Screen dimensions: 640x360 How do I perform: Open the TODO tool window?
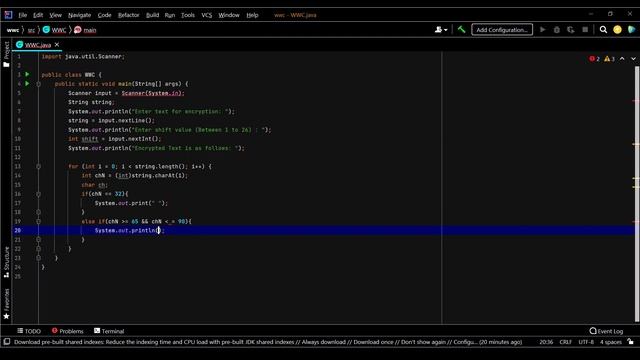29,331
